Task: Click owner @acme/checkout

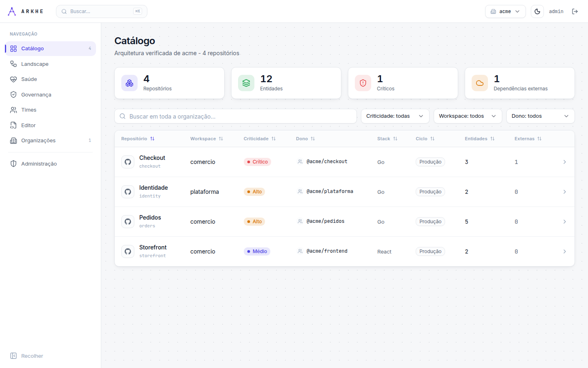Action: (327, 162)
